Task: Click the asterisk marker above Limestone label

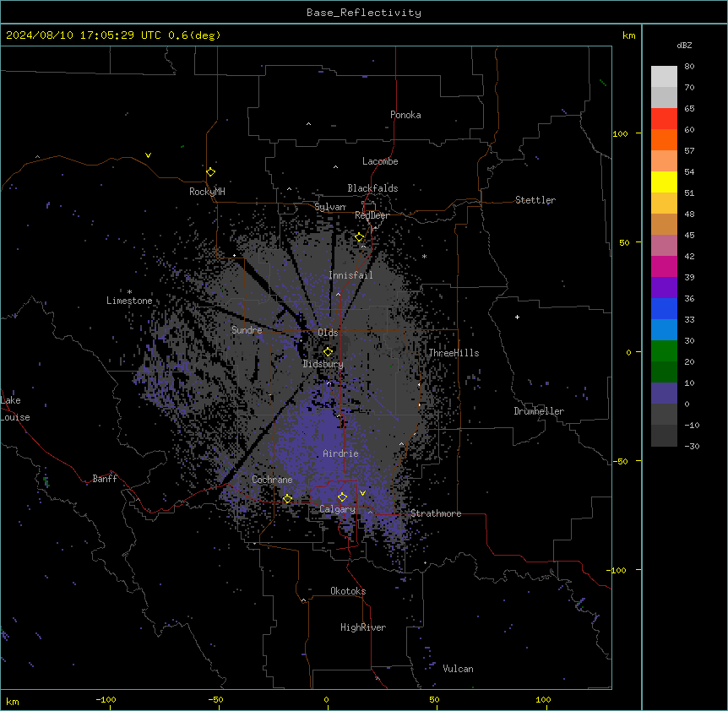Action: pyautogui.click(x=129, y=292)
